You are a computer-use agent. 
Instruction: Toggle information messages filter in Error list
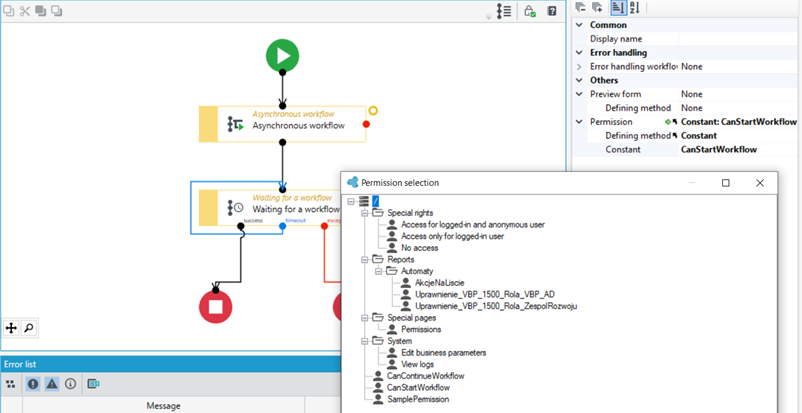click(x=71, y=383)
